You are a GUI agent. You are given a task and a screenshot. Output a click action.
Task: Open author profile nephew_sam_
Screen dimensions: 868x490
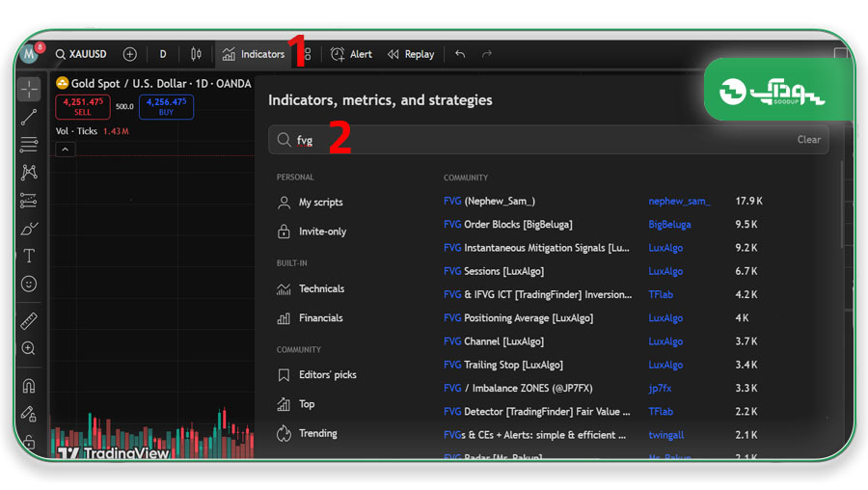(679, 201)
